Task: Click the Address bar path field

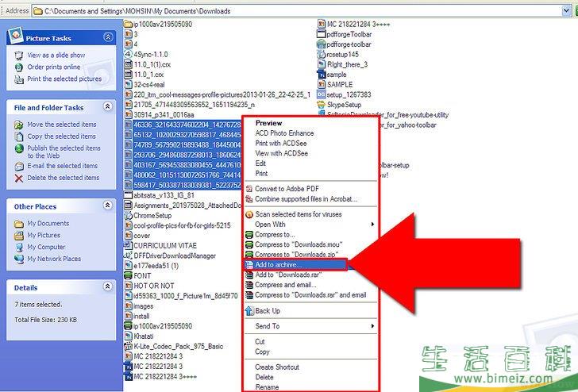Action: [297, 11]
